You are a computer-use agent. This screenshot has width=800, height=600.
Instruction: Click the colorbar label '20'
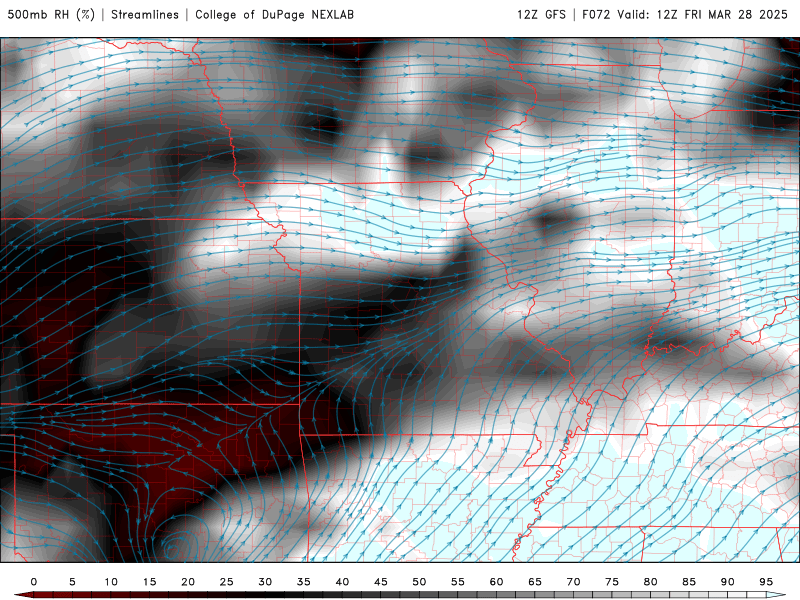pos(188,582)
